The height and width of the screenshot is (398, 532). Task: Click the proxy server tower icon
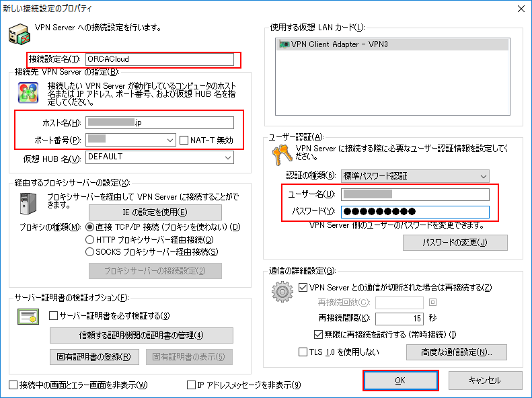click(x=28, y=204)
